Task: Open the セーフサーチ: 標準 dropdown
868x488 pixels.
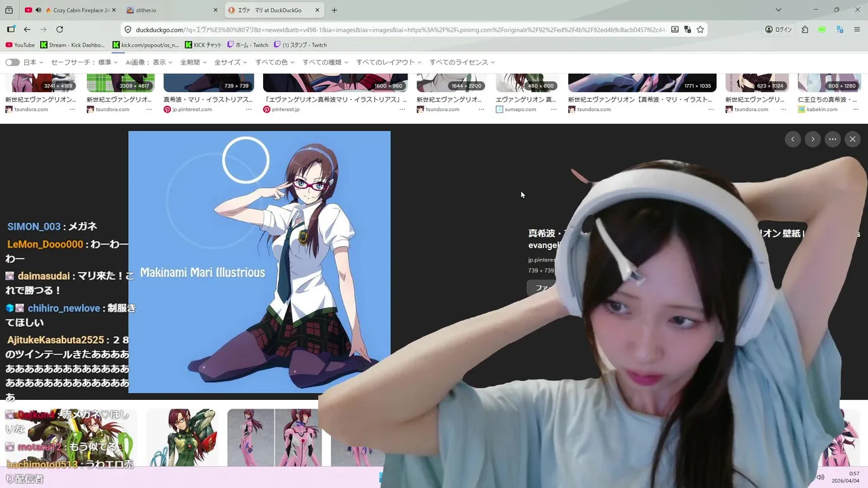Action: 84,62
